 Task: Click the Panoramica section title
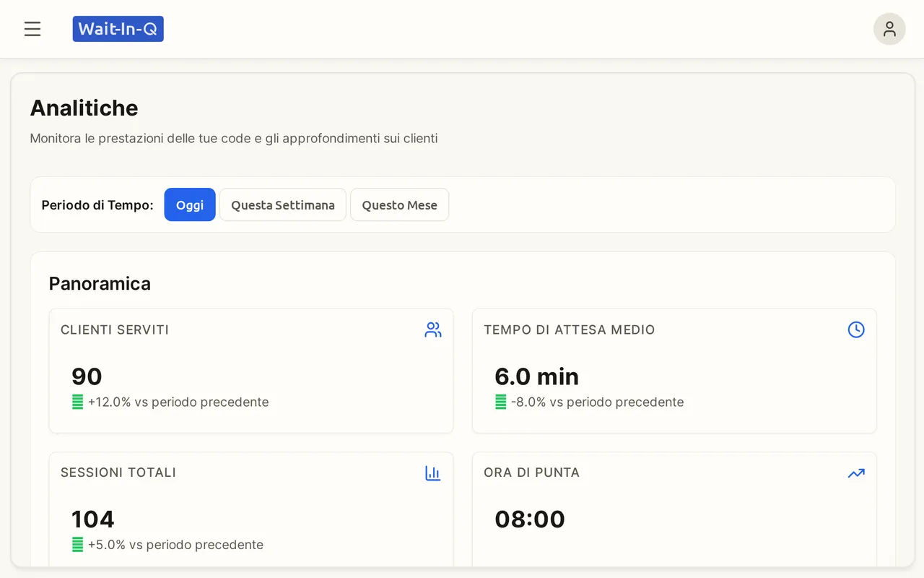pos(100,283)
